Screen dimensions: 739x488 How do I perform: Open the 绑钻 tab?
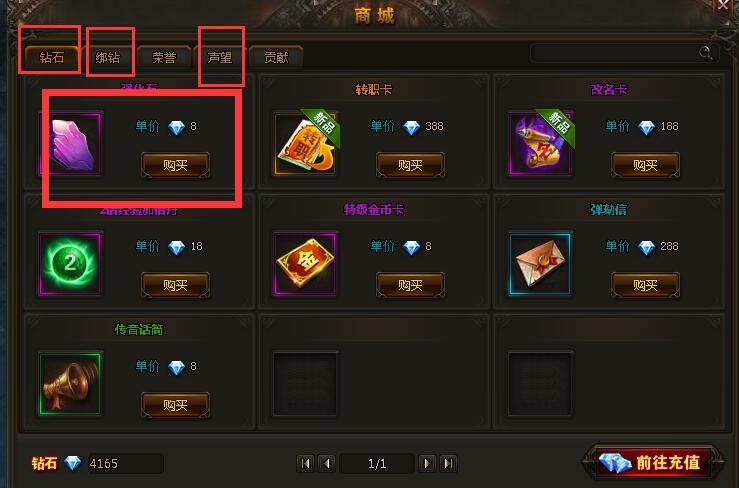[108, 58]
